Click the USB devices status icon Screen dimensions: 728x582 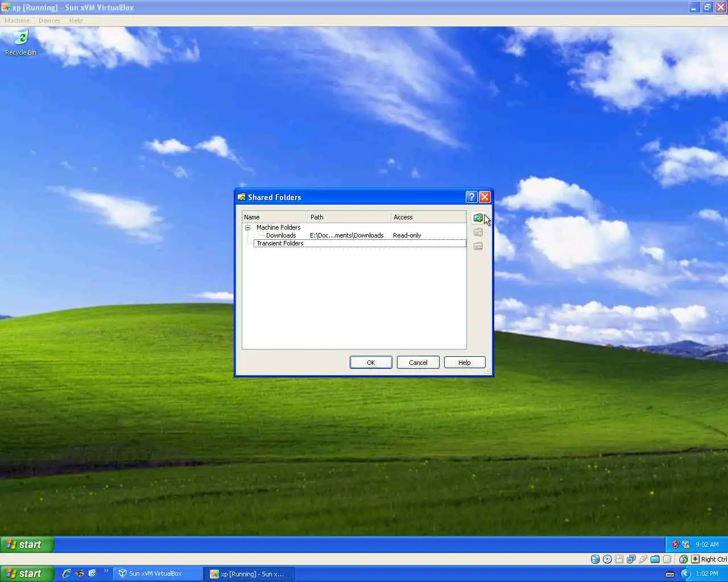tap(643, 559)
